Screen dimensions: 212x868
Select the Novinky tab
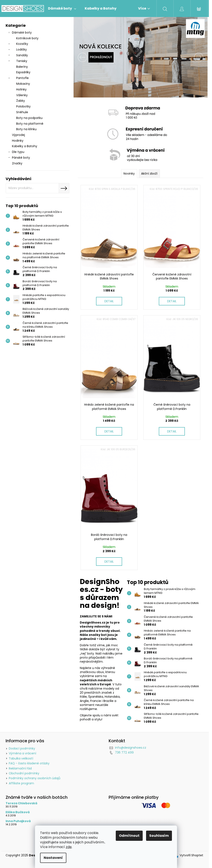[129, 174]
